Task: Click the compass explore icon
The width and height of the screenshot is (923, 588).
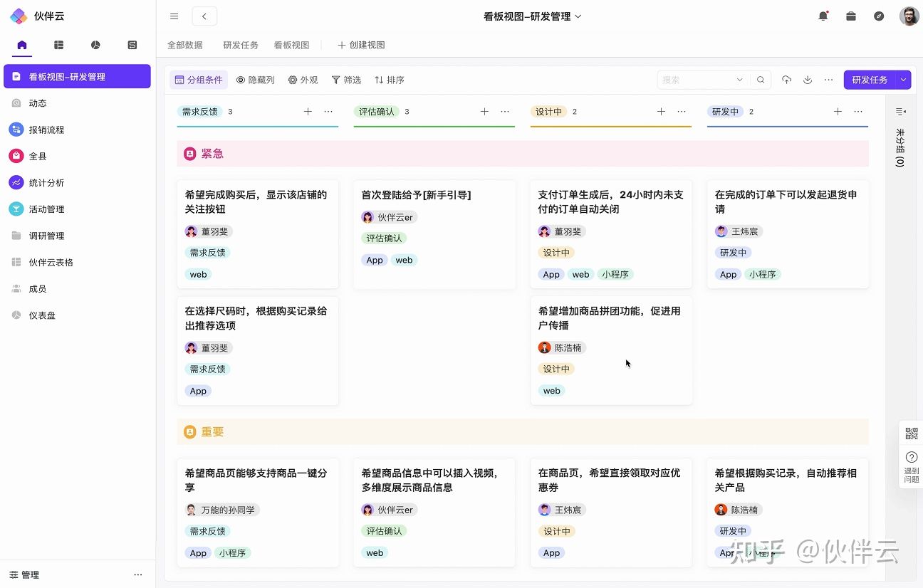Action: 879,16
